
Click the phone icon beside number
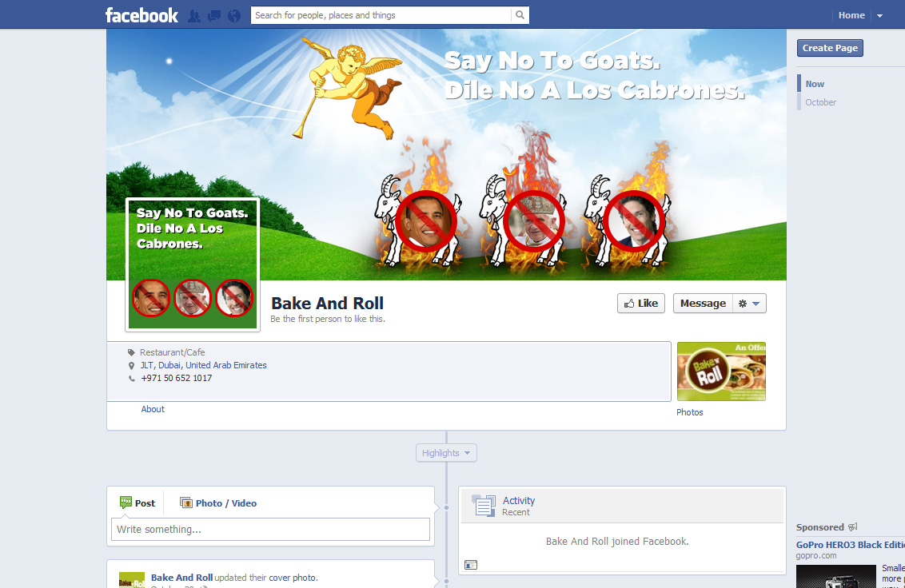132,379
